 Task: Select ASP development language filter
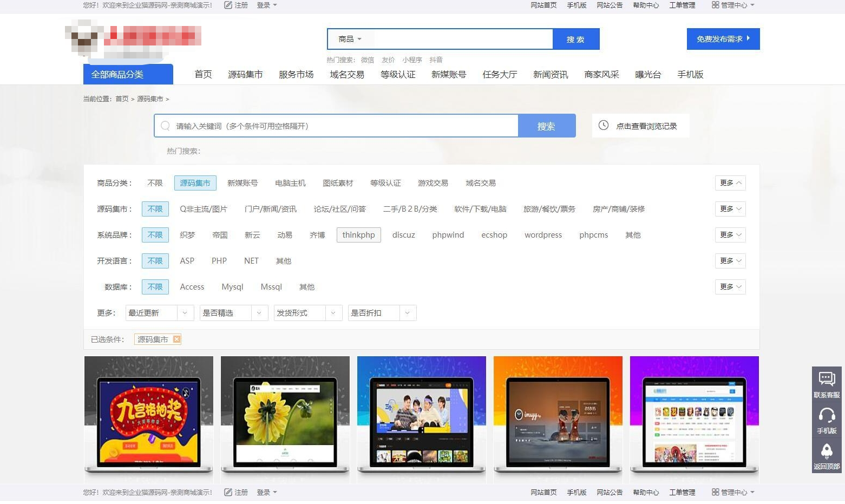pos(187,261)
